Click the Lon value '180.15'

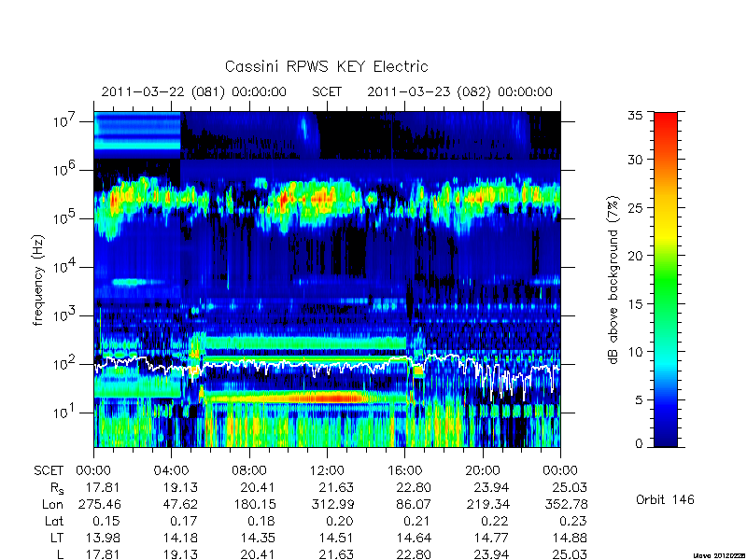tap(255, 504)
